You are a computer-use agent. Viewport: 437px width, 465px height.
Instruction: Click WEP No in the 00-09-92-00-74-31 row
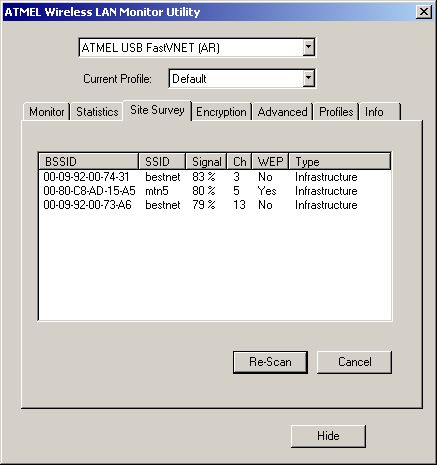point(265,177)
